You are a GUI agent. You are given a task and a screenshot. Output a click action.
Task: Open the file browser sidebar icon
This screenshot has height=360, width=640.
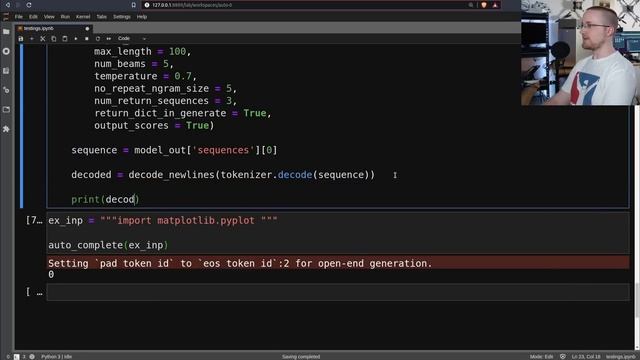tap(6, 32)
